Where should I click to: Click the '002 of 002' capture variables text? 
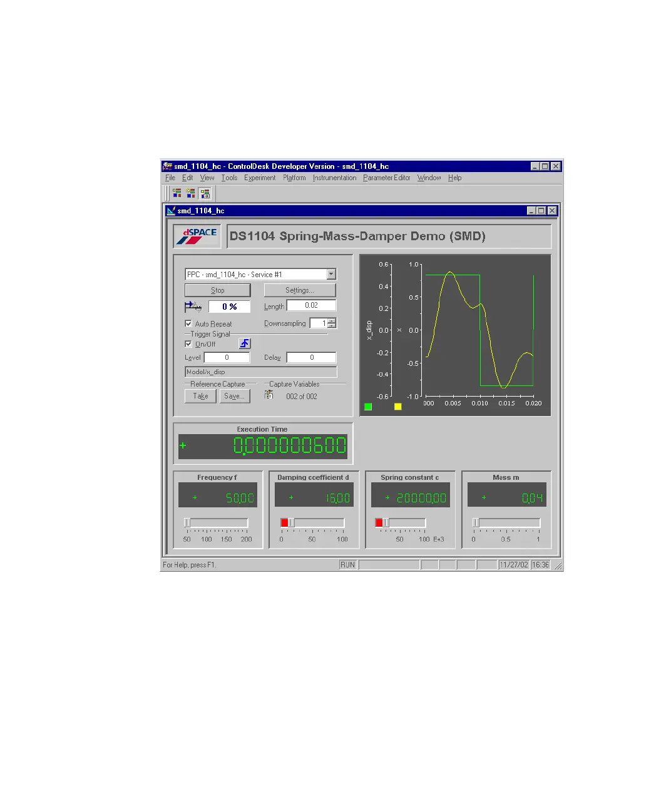[x=302, y=396]
